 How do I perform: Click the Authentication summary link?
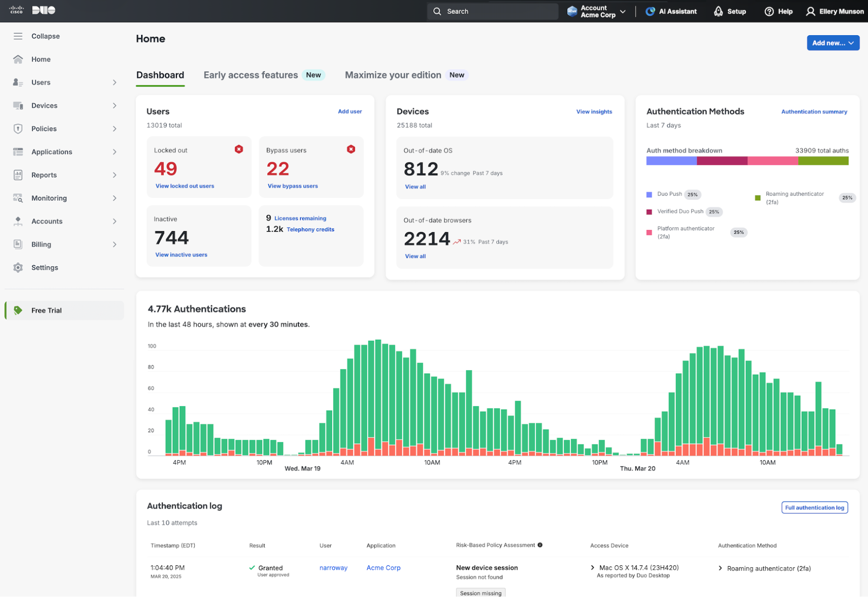click(814, 112)
